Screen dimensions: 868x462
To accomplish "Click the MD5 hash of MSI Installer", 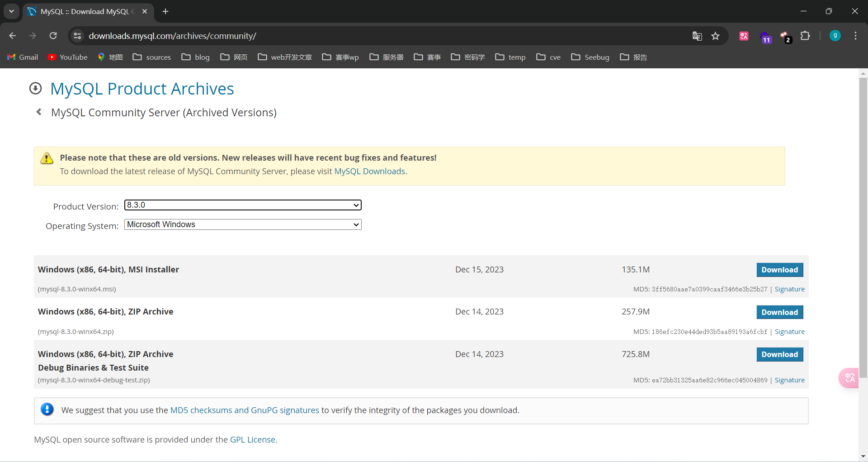I will click(709, 289).
